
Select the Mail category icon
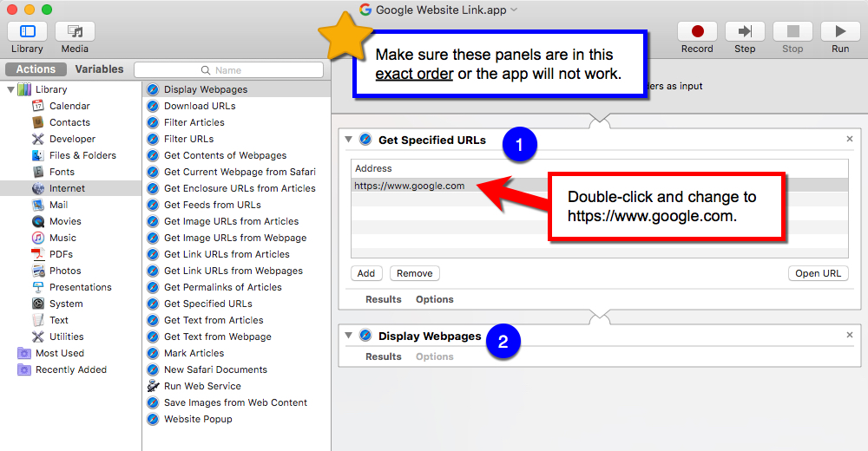[38, 205]
